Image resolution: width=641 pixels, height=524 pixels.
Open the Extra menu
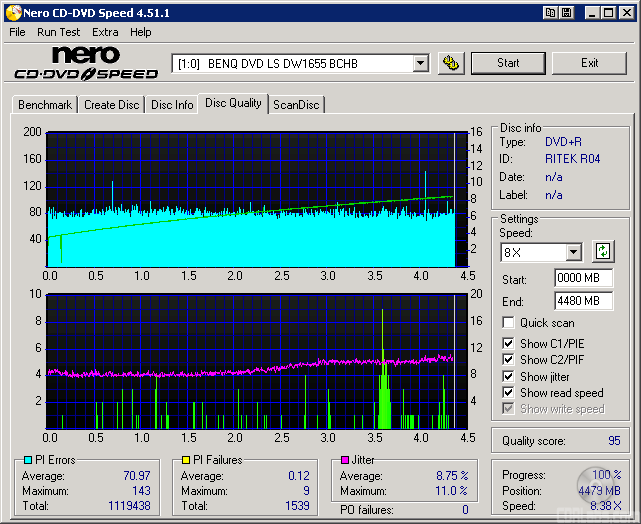tap(105, 32)
